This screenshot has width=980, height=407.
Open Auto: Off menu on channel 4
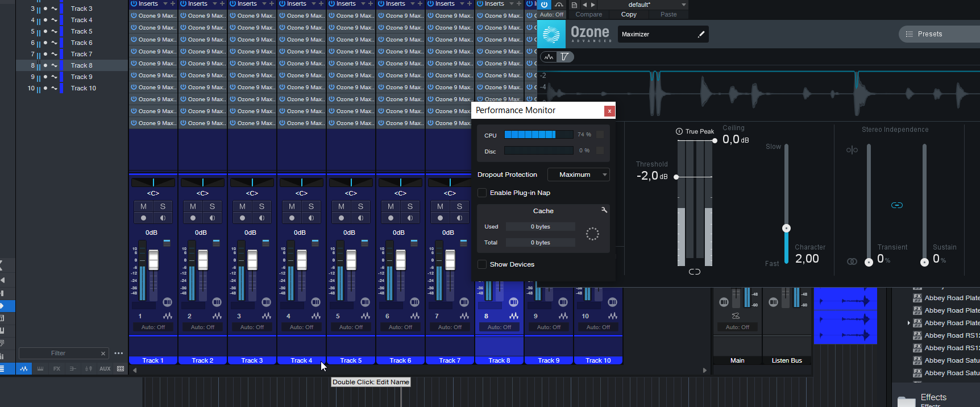[x=301, y=327]
